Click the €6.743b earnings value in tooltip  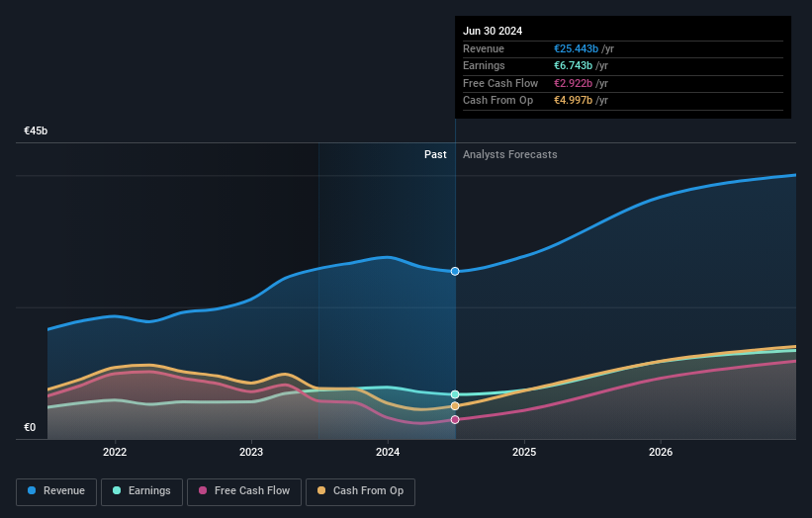[x=573, y=65]
